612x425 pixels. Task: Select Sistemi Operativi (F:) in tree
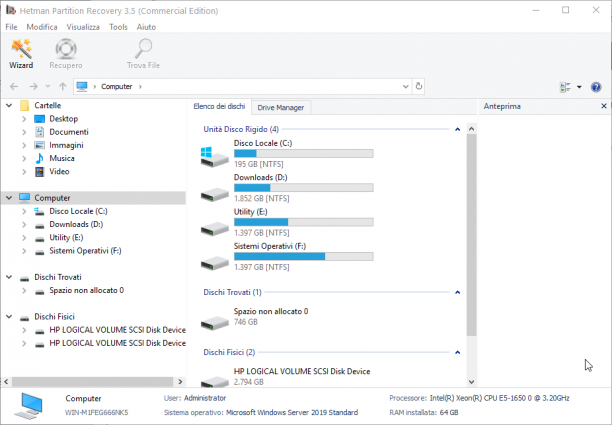[85, 251]
